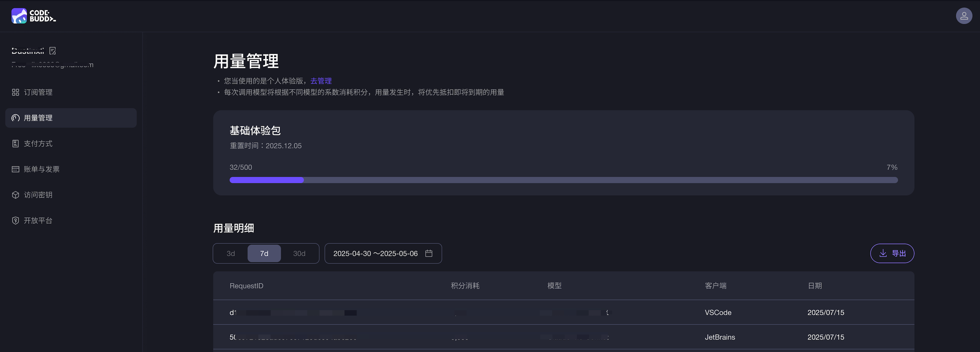Viewport: 980px width, 352px height.
Task: Click the edit pencil next to username Dustinxli
Action: pos(53,50)
